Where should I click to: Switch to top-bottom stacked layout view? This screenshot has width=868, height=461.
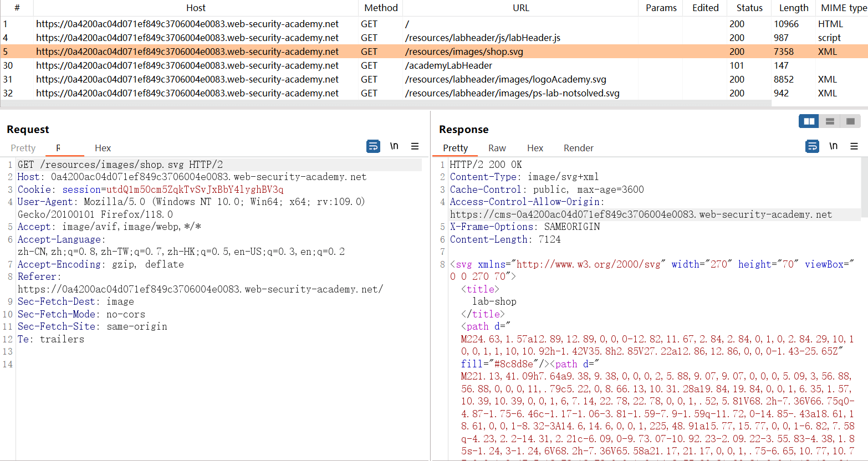(830, 121)
